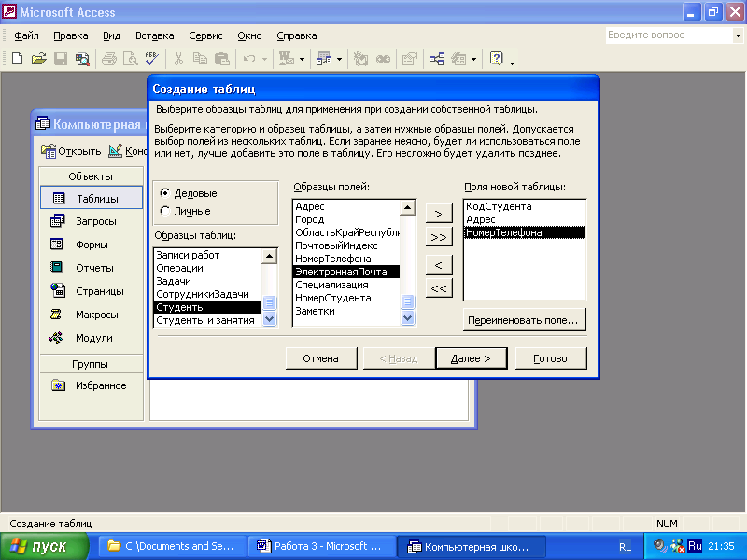
Task: Click the Далее > button
Action: 471,358
